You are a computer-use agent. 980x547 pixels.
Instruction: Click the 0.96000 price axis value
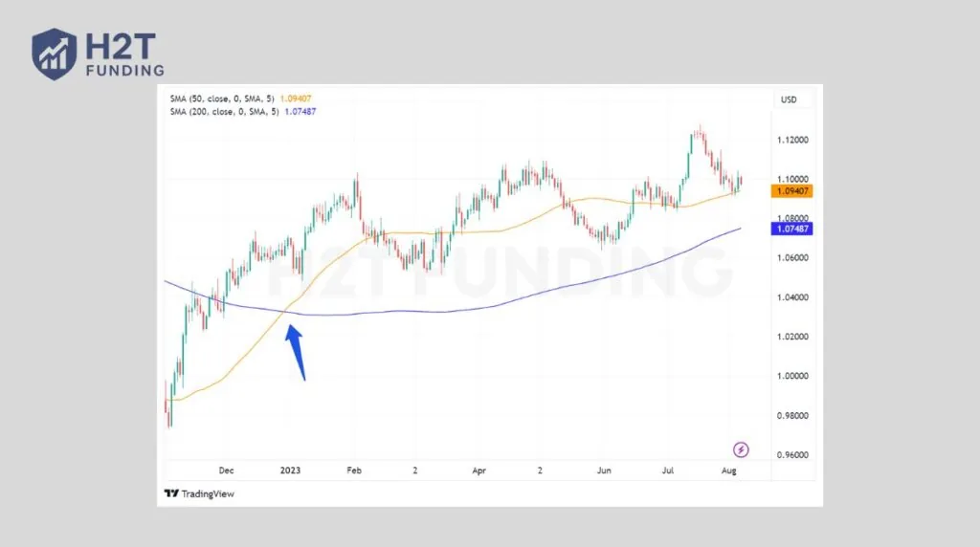pyautogui.click(x=792, y=455)
